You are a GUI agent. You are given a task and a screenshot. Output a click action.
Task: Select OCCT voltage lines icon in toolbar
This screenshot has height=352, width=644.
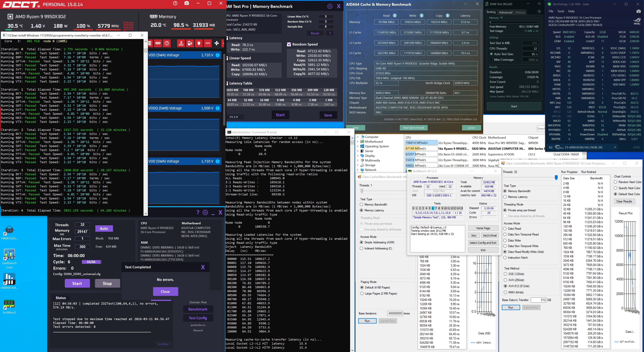click(x=208, y=43)
